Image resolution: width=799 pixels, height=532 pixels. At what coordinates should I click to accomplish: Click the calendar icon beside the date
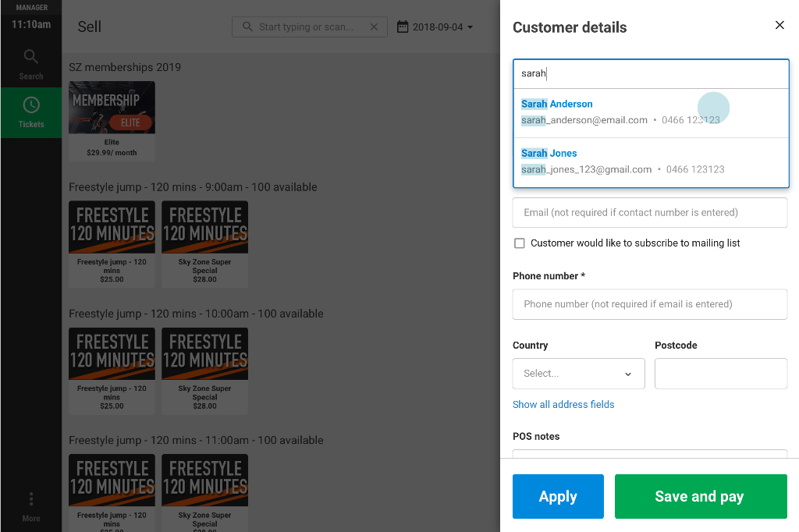(x=403, y=27)
